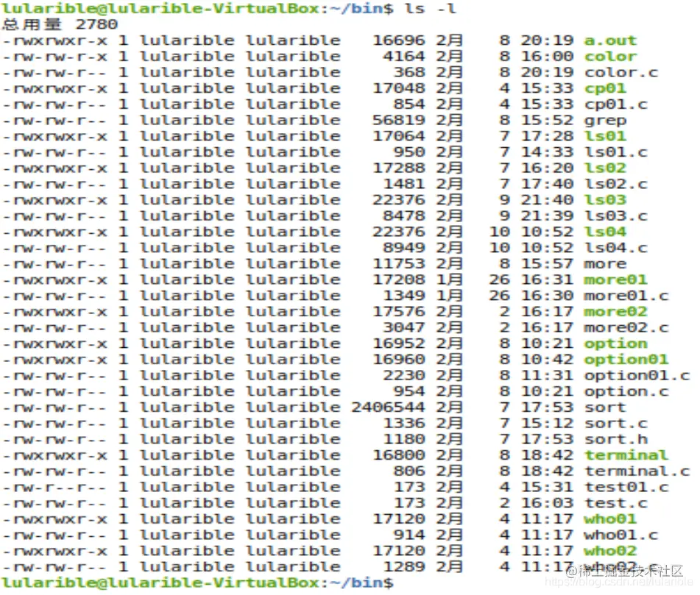
Task: Select the test01.c filename
Action: [x=626, y=487]
